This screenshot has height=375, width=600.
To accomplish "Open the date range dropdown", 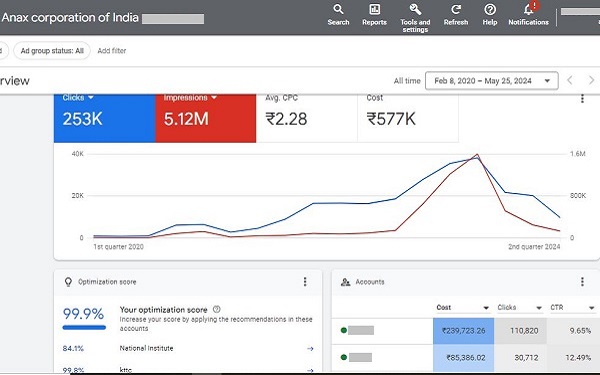I will [491, 81].
